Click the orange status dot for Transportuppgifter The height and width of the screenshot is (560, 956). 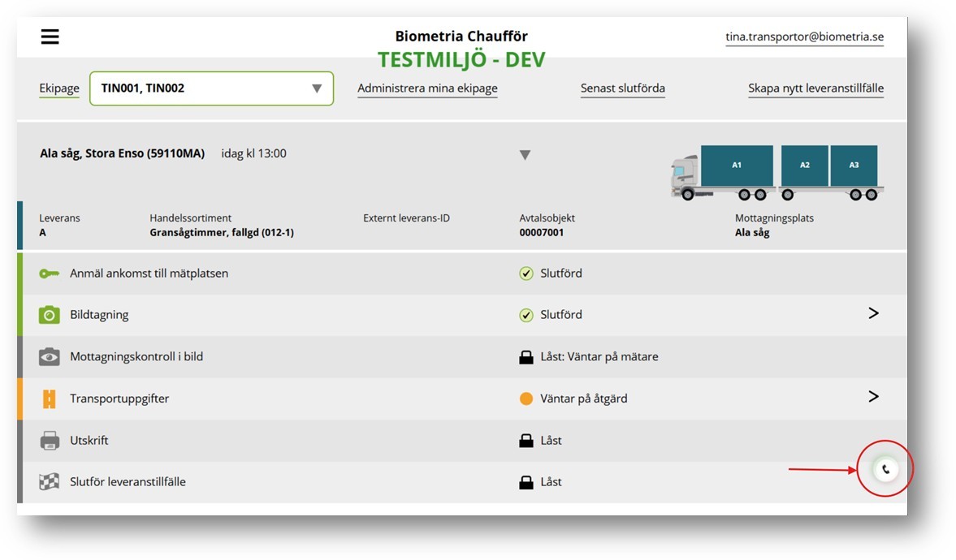tap(526, 398)
